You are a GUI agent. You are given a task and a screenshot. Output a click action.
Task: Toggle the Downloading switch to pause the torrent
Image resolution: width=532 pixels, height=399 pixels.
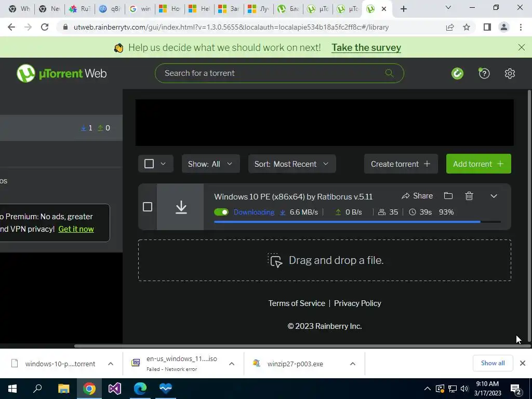(221, 212)
